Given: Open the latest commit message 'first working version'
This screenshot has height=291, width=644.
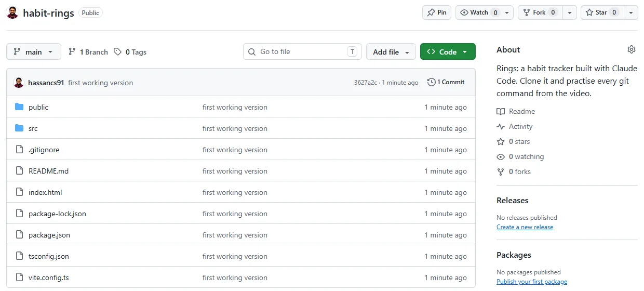Looking at the screenshot, I should click(x=100, y=83).
